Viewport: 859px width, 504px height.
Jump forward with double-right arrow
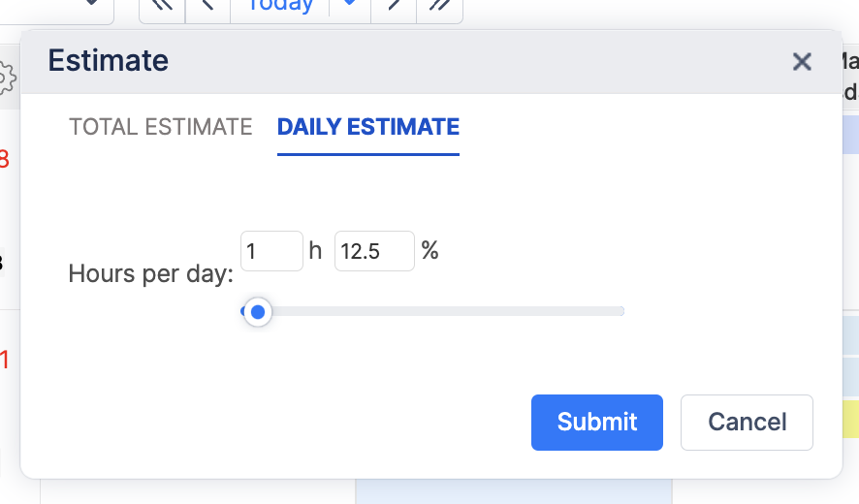(x=439, y=6)
